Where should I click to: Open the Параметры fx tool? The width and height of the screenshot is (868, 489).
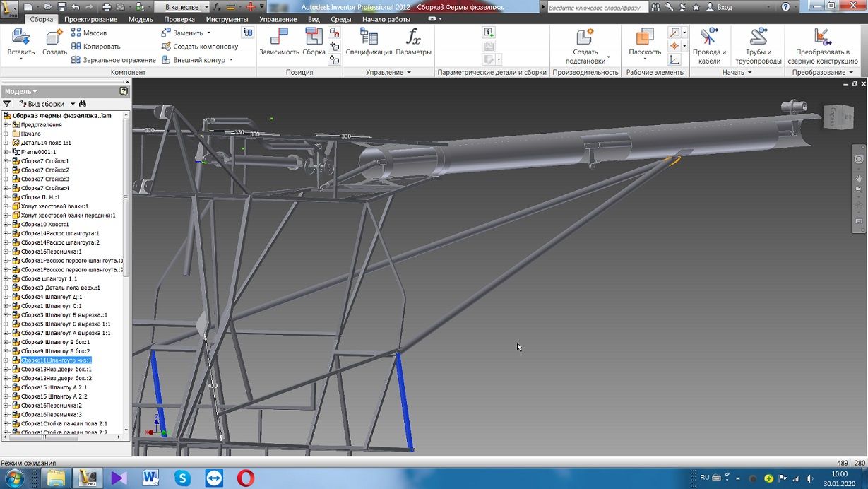click(414, 37)
